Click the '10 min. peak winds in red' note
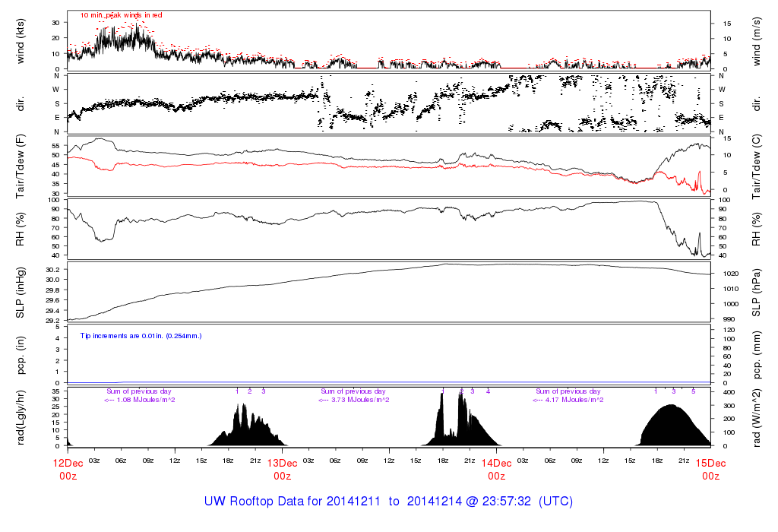778x532 pixels. coord(121,14)
